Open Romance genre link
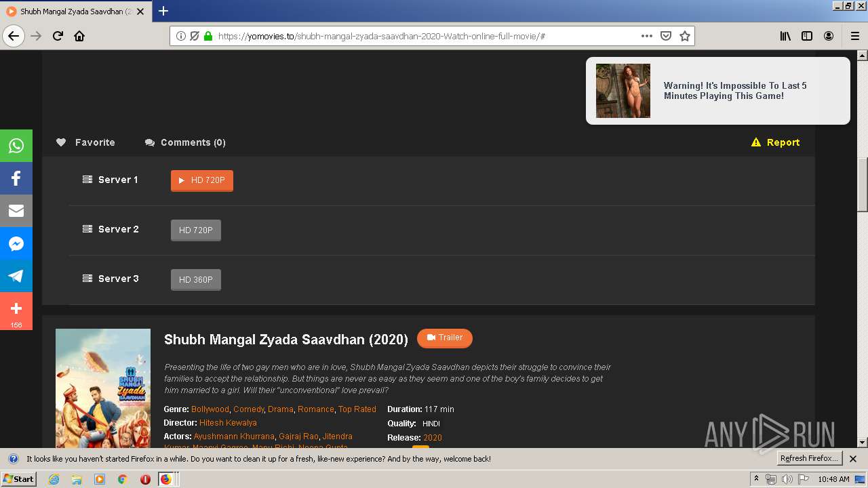Viewport: 868px width, 488px height. [x=316, y=409]
